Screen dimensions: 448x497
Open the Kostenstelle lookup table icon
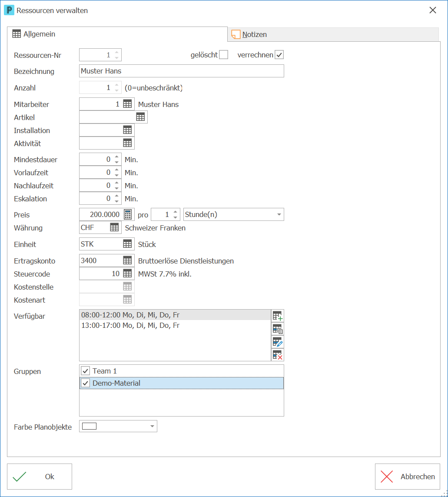pyautogui.click(x=127, y=287)
